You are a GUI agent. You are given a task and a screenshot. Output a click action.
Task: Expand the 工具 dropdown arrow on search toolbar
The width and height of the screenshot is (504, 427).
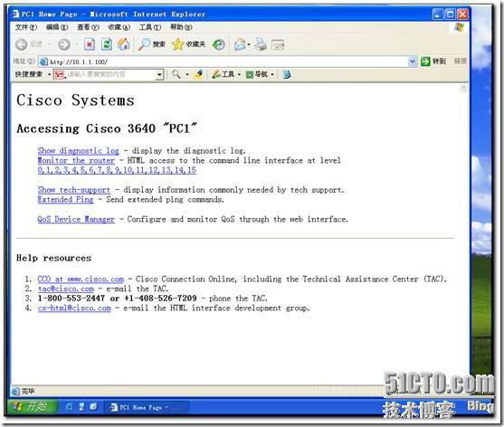pos(239,74)
